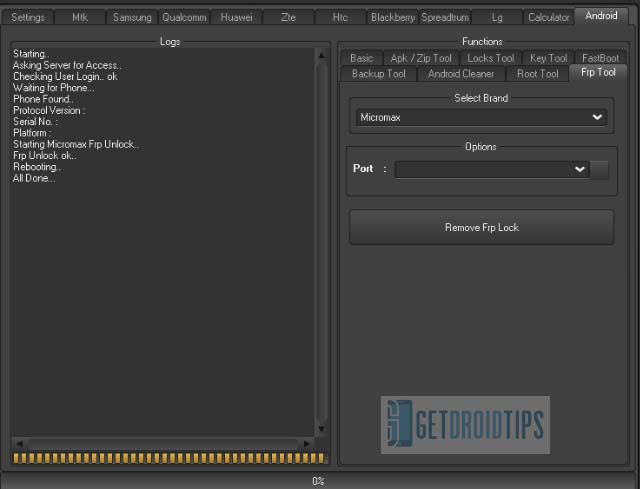The width and height of the screenshot is (640, 489).
Task: Switch to the Backup Tool tab
Action: (x=379, y=74)
